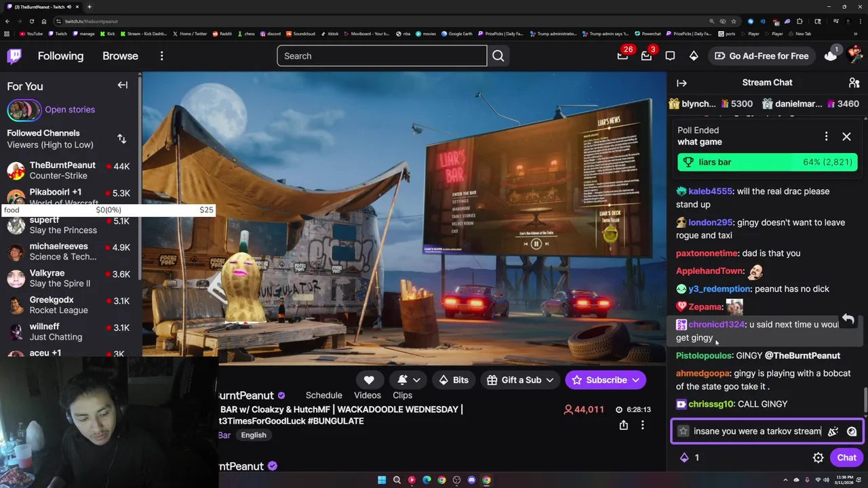Screen dimensions: 868x488
Task: Click username kaleb4555 in chat
Action: [710, 191]
